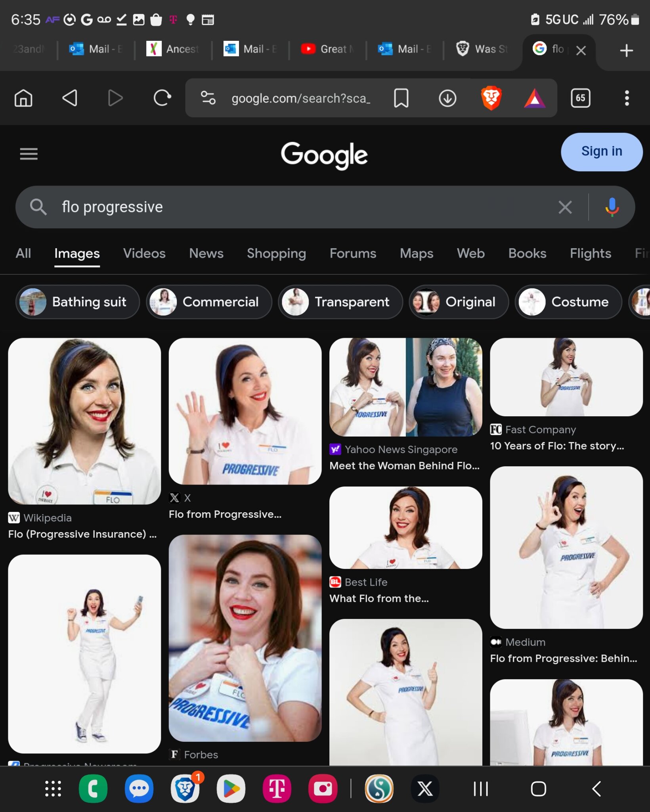Apply the Bathing suit filter chip
Viewport: 650px width, 812px height.
78,302
